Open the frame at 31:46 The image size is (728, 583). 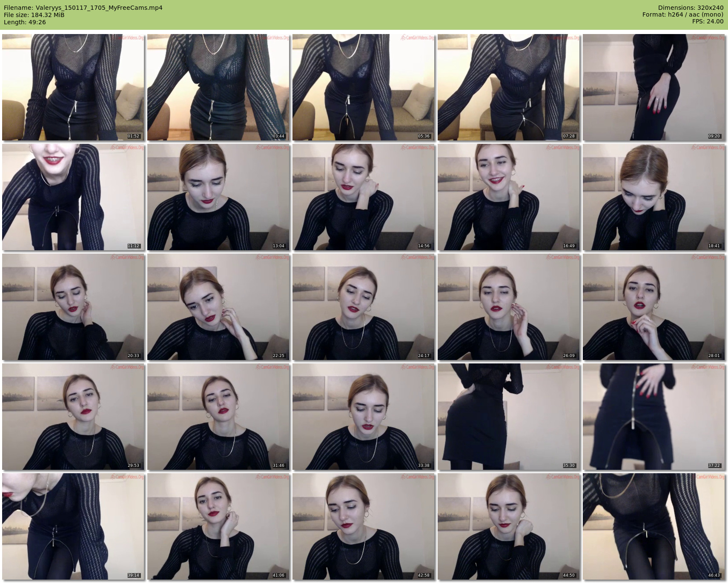[x=218, y=417]
